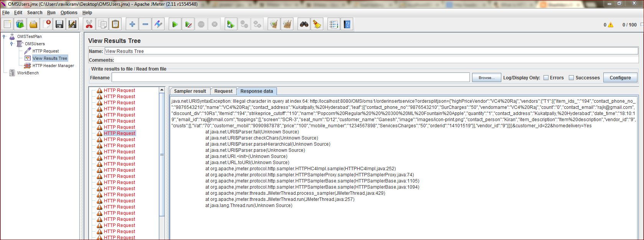Image resolution: width=644 pixels, height=240 pixels.
Task: Open the Help menu
Action: pos(87,13)
